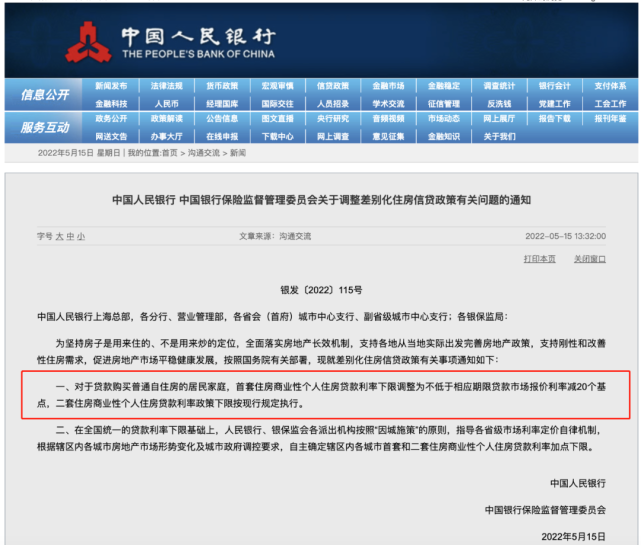Navigate to 金融市场
The width and height of the screenshot is (641, 545).
pyautogui.click(x=388, y=86)
